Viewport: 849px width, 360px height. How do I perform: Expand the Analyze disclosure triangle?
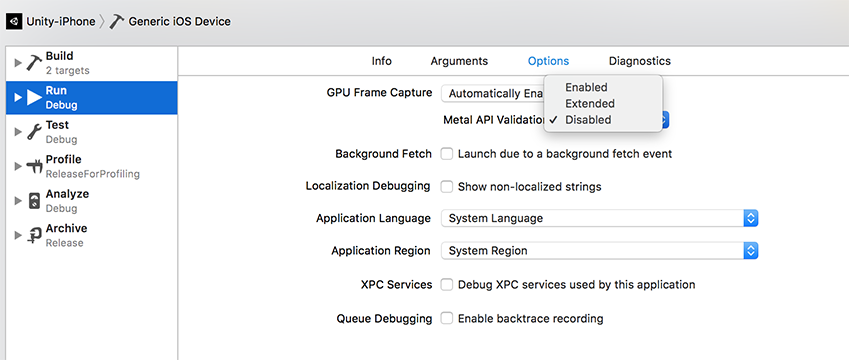(x=18, y=201)
